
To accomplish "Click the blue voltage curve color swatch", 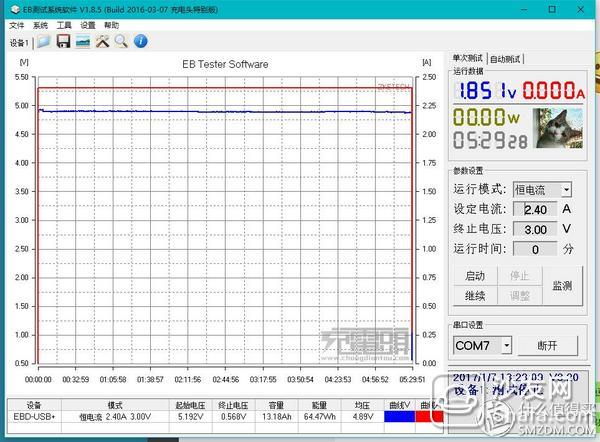I will 399,416.
